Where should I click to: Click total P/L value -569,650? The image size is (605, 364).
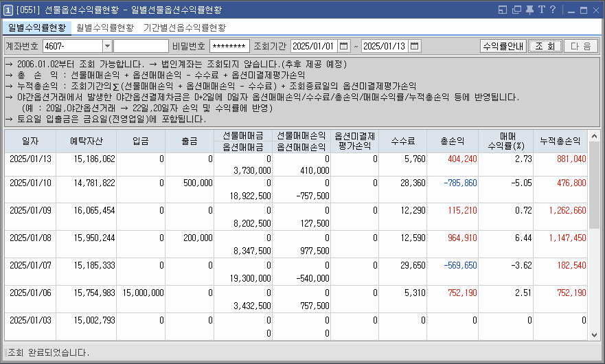(x=460, y=265)
